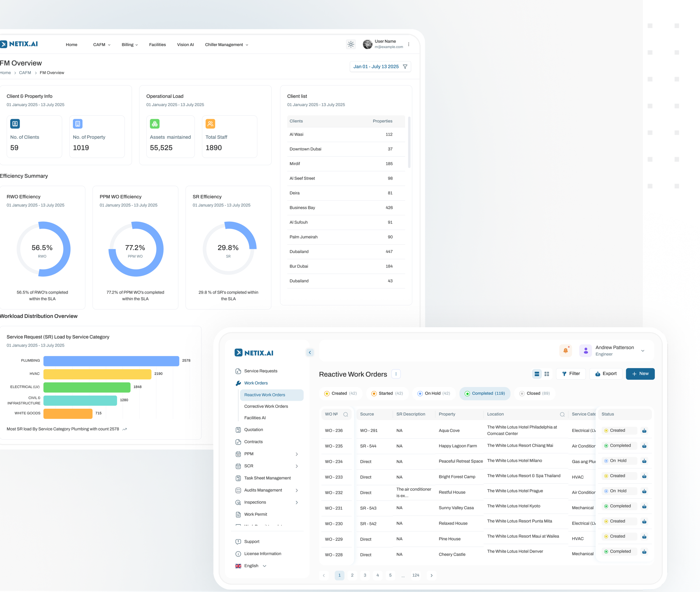This screenshot has height=592, width=700.
Task: Open the kebab menu next to User Name
Action: 409,44
